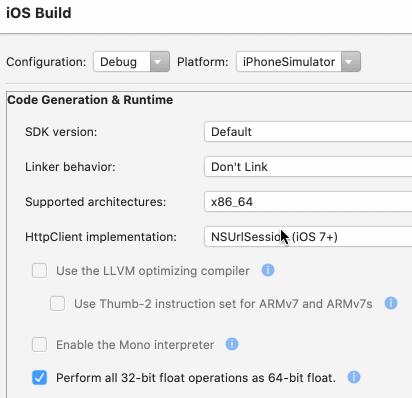
Task: Show info for LLVM optimizing compiler
Action: 268,270
